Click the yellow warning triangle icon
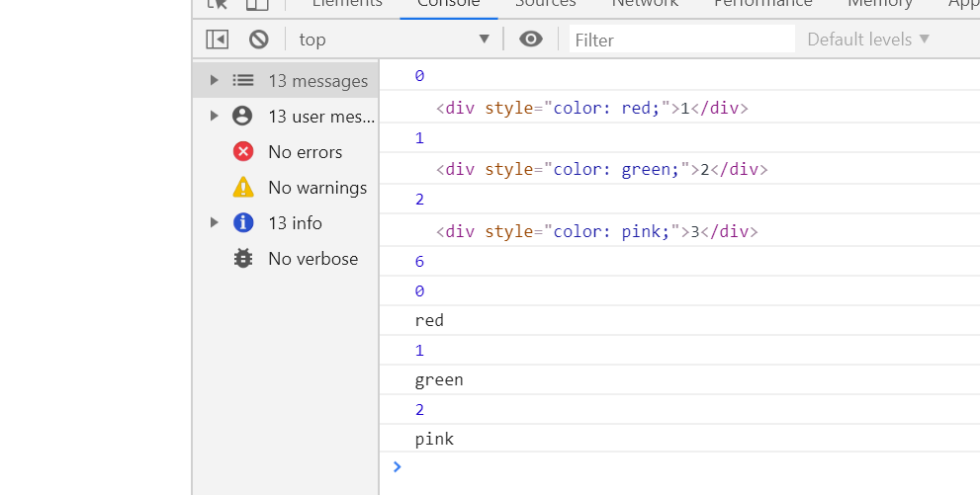Screen dimensions: 980x495 click(x=243, y=187)
